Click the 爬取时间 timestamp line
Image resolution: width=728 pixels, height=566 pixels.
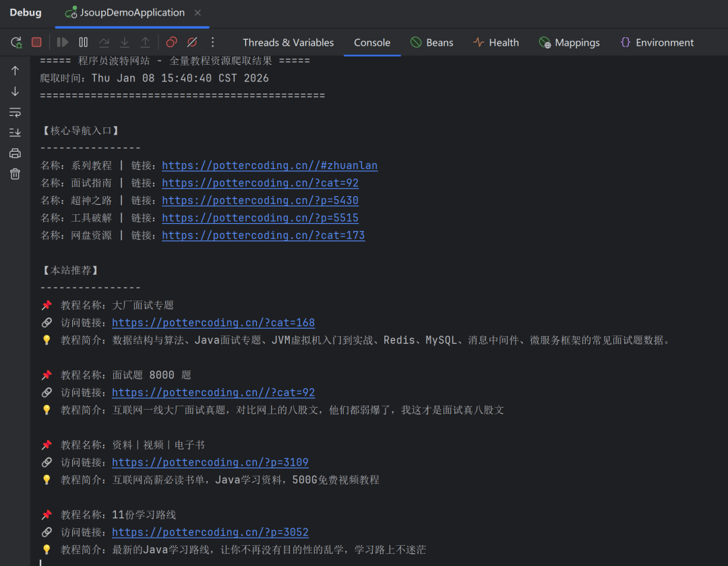click(154, 78)
